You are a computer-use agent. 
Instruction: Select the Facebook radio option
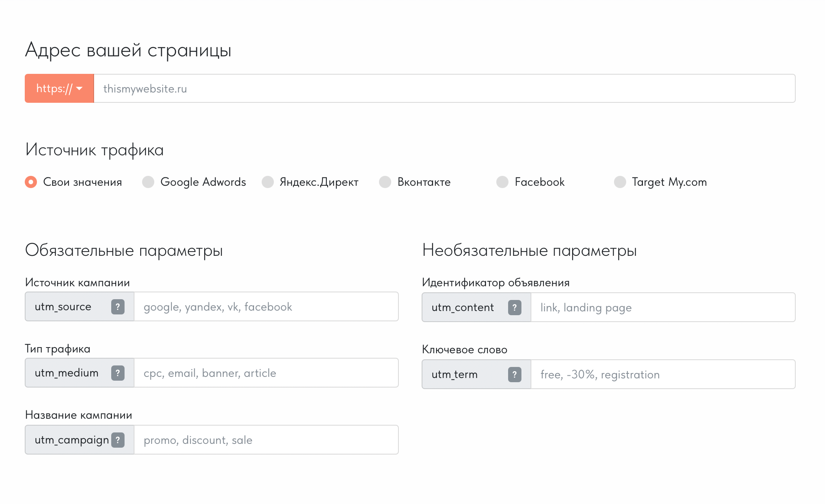coord(502,182)
